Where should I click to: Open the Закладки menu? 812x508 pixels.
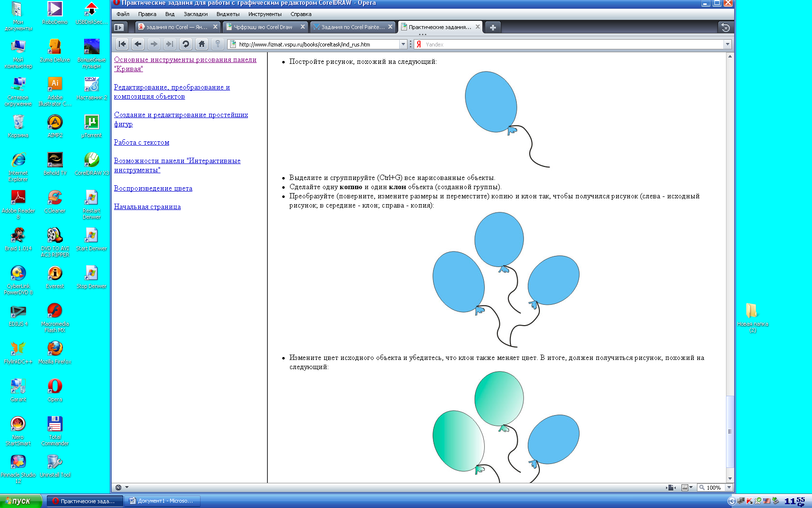point(195,14)
